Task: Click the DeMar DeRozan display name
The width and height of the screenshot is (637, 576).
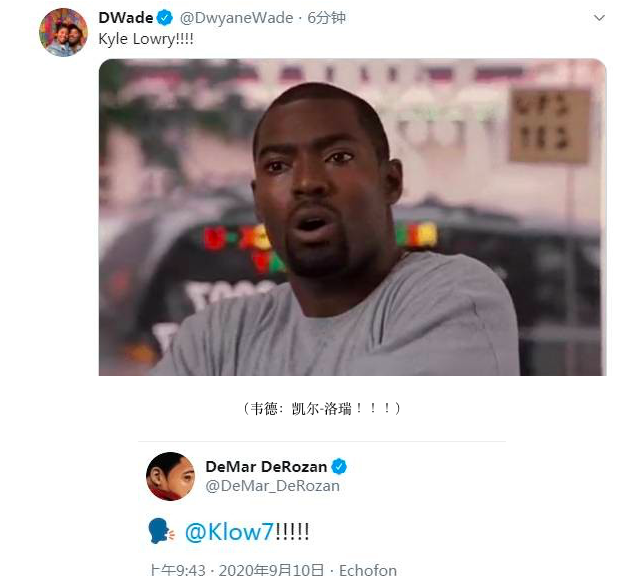Action: click(x=266, y=467)
